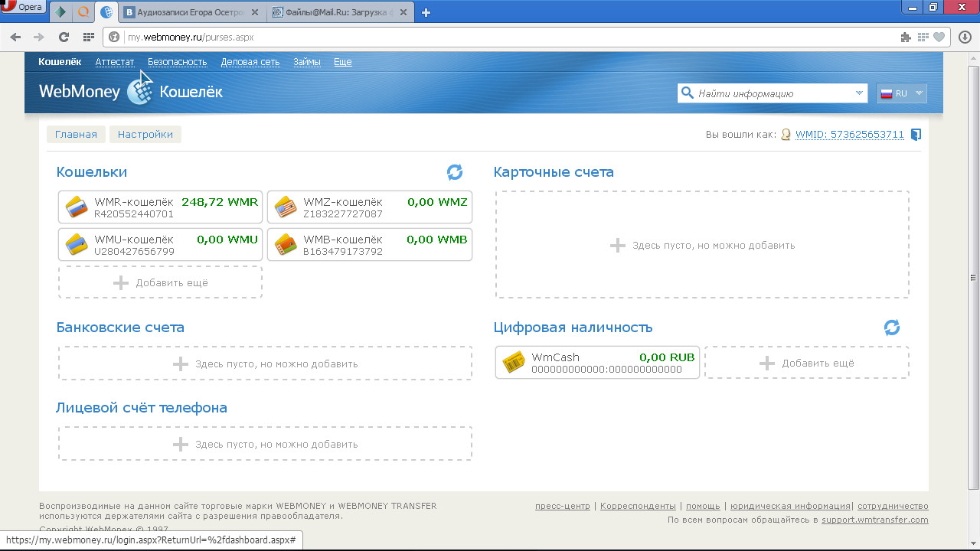Refresh the Цифровая наличность section
The image size is (980, 551).
(892, 328)
